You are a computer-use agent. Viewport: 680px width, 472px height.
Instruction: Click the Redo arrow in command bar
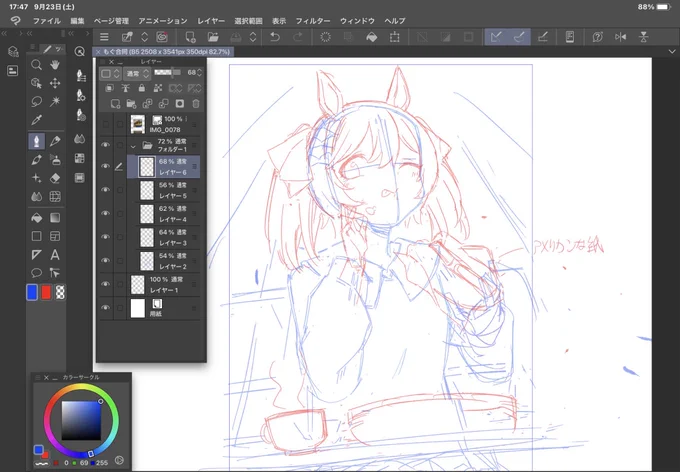(298, 37)
